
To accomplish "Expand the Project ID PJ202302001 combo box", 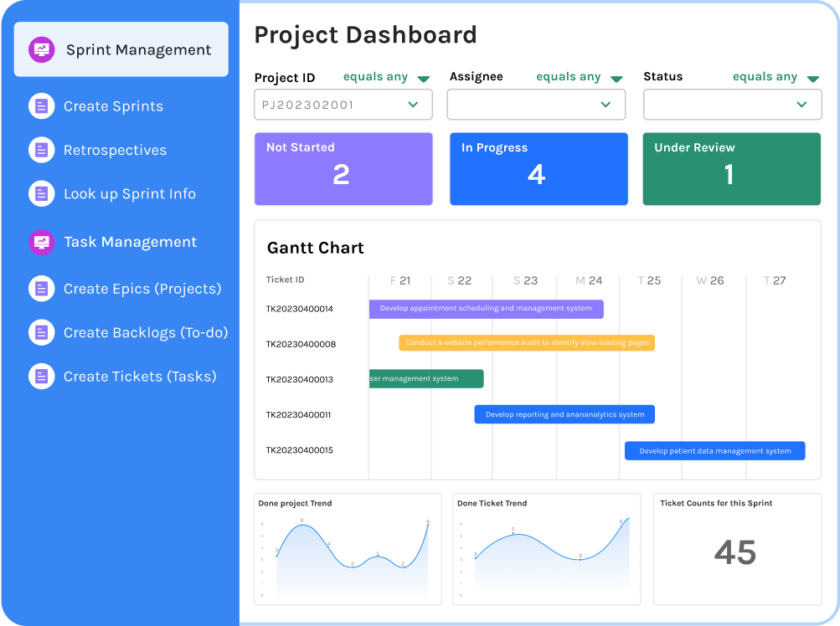I will click(x=343, y=105).
